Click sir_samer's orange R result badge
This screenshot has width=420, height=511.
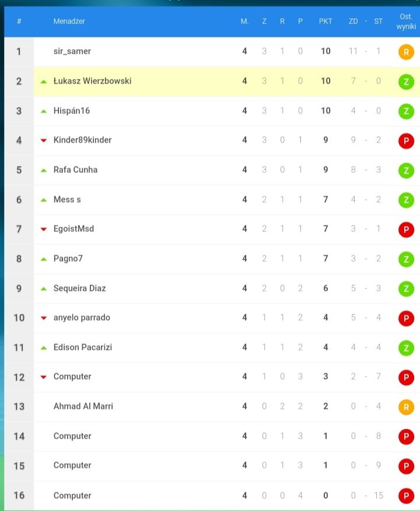pyautogui.click(x=406, y=52)
